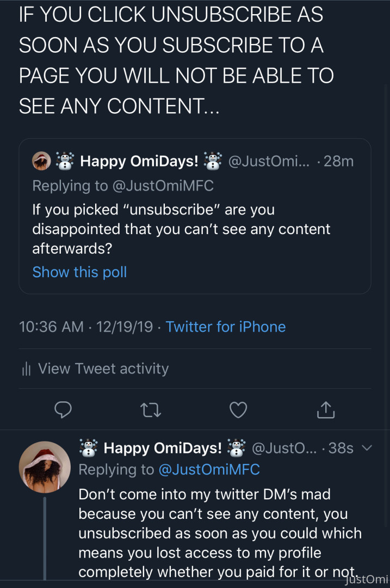Like the tweet with heart icon

238,409
